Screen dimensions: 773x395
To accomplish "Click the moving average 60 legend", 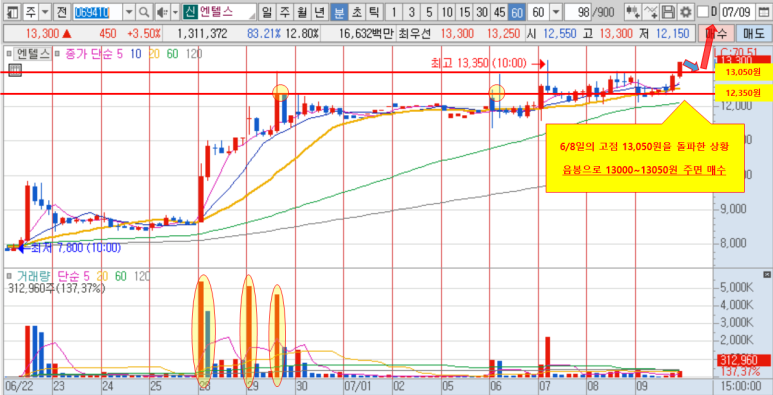I will (172, 54).
